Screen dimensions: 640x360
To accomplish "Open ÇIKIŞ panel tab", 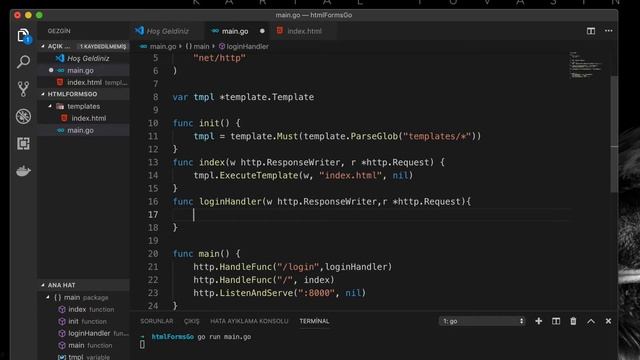I will [x=191, y=321].
